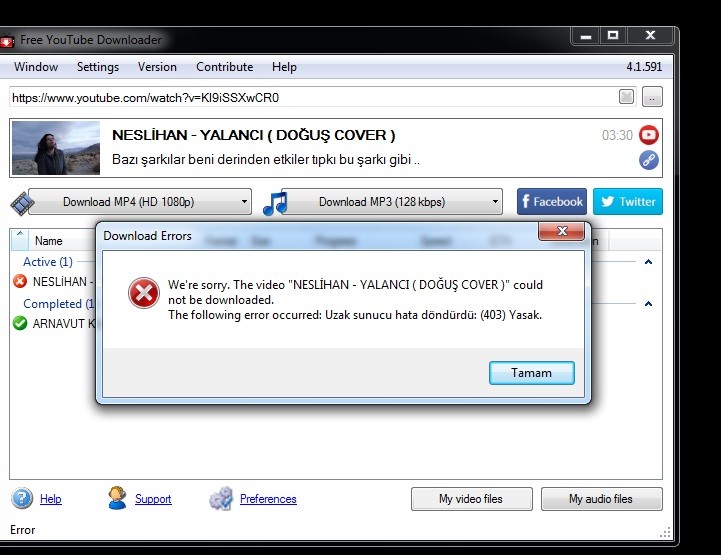Click green check icon beside ARNAVUT
This screenshot has width=721, height=555.
[x=20, y=323]
